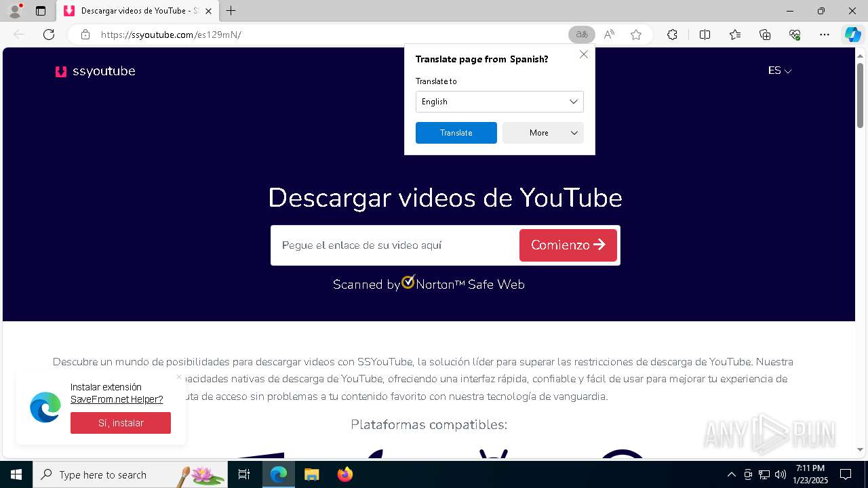Close the translate popup
Screen dimensions: 868x488
(x=584, y=54)
